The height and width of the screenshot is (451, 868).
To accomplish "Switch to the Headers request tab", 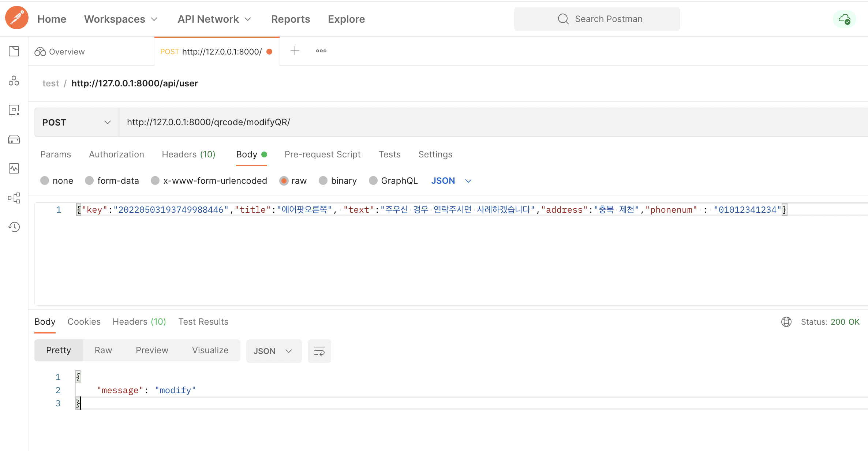I will [x=188, y=154].
